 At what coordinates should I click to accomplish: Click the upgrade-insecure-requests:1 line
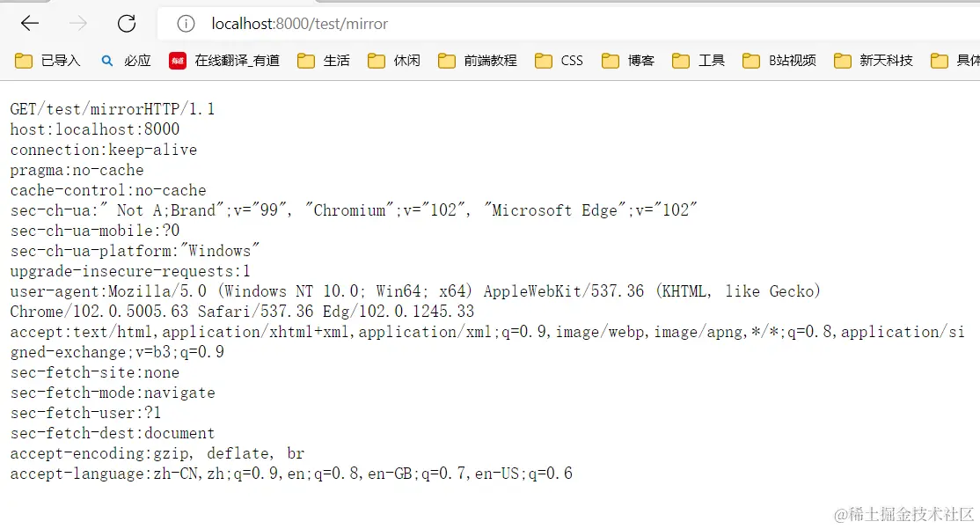pos(130,271)
